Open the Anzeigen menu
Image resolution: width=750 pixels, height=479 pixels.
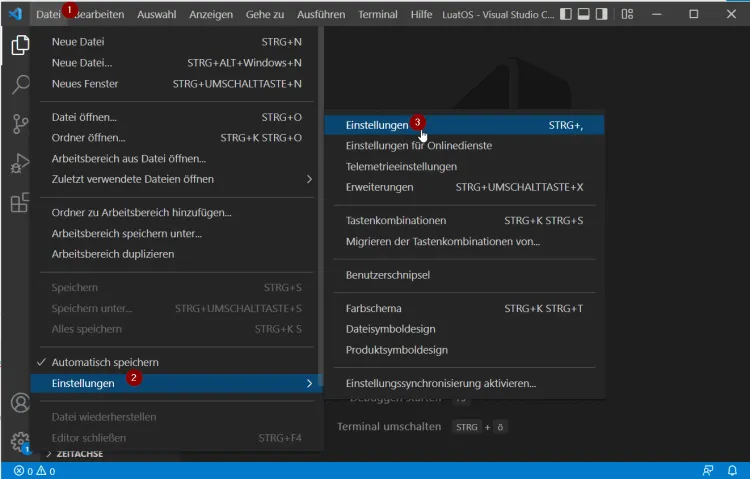[x=211, y=14]
